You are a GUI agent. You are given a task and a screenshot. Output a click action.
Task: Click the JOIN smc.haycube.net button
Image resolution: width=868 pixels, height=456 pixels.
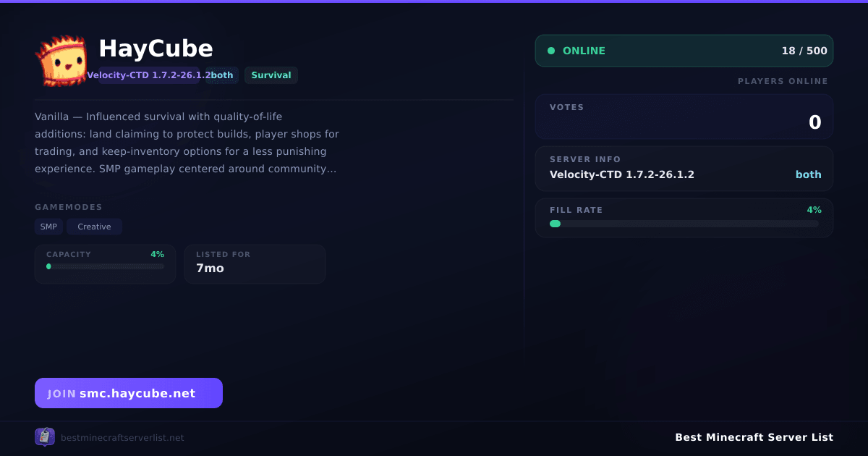[129, 393]
